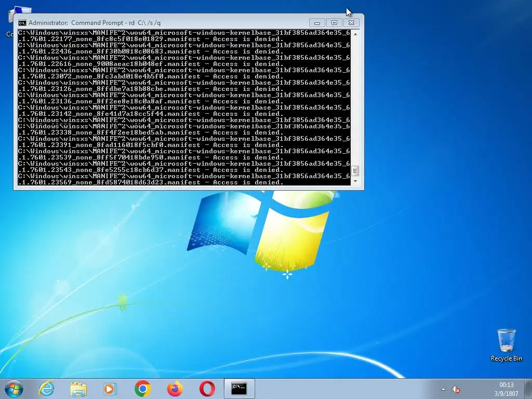The height and width of the screenshot is (399, 532).
Task: Click the line with 8ff30b0818c08683.manifest
Action: pyautogui.click(x=151, y=51)
